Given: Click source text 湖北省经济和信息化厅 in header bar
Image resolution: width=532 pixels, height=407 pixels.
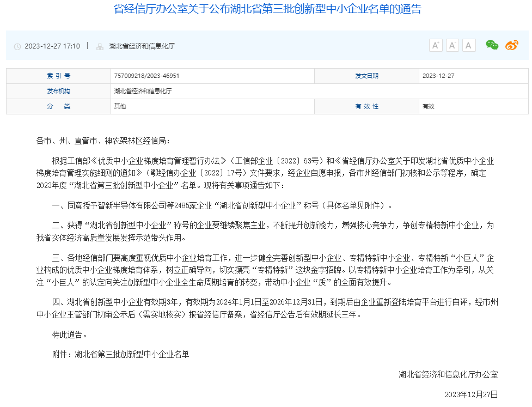Looking at the screenshot, I should tap(142, 46).
